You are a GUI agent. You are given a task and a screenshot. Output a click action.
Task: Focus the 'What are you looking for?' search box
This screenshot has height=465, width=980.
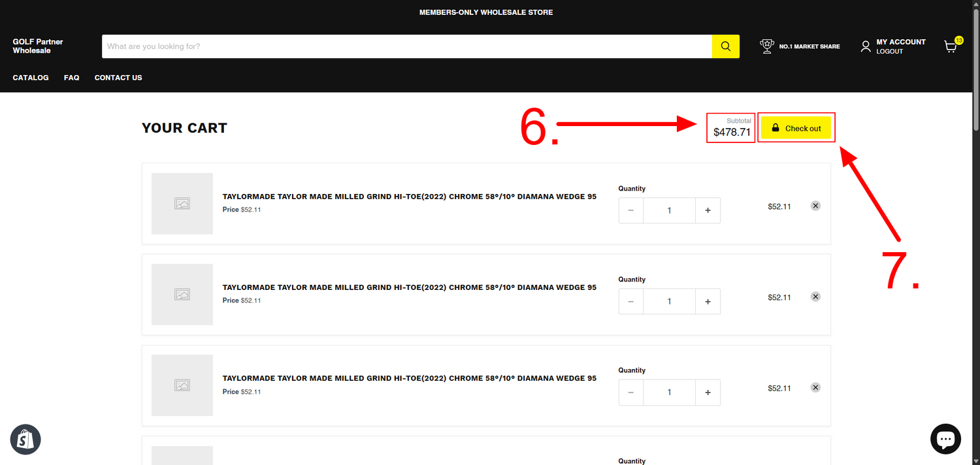pos(407,46)
